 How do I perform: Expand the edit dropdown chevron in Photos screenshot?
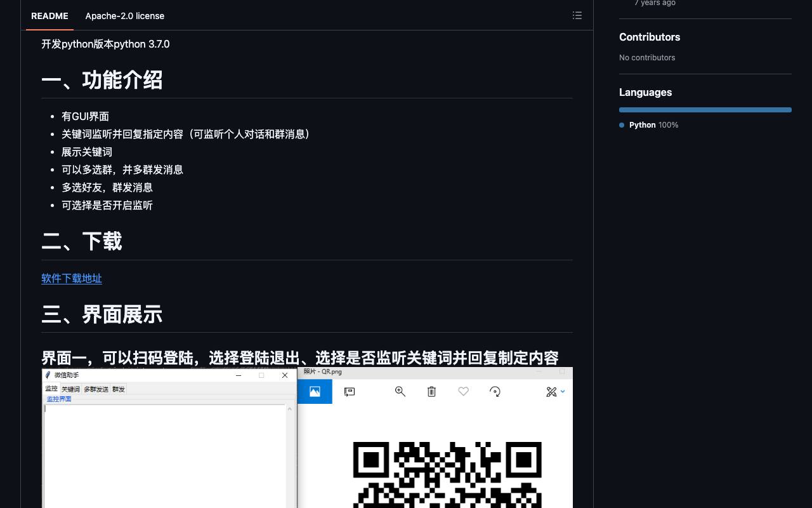563,392
